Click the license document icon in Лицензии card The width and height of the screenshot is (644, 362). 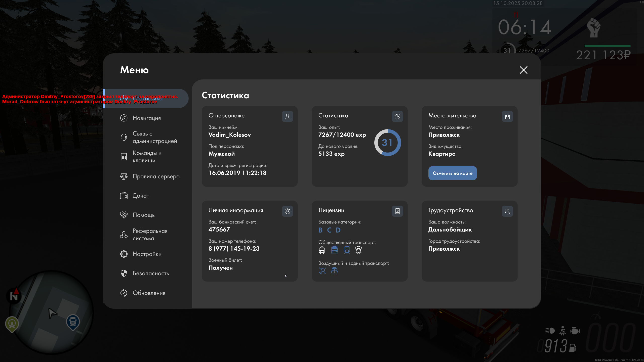397,211
